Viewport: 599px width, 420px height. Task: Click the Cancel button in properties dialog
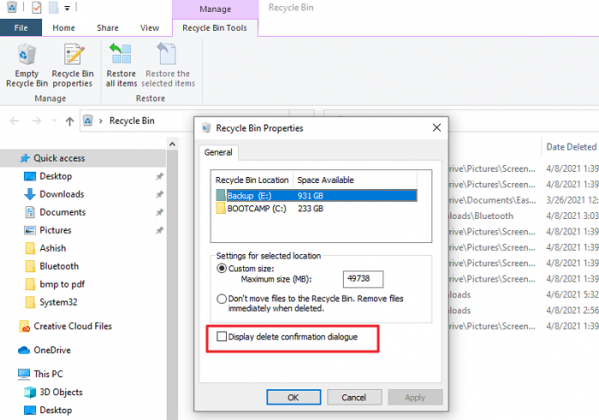pos(354,397)
